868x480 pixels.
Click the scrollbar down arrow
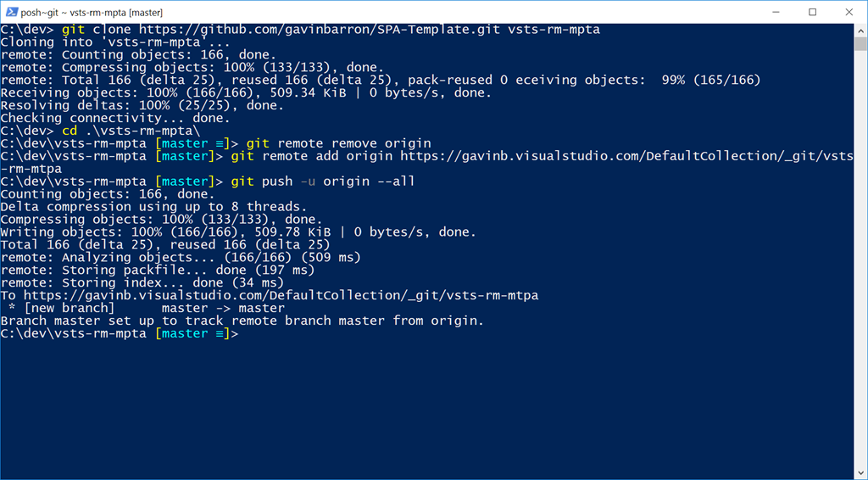pos(860,472)
